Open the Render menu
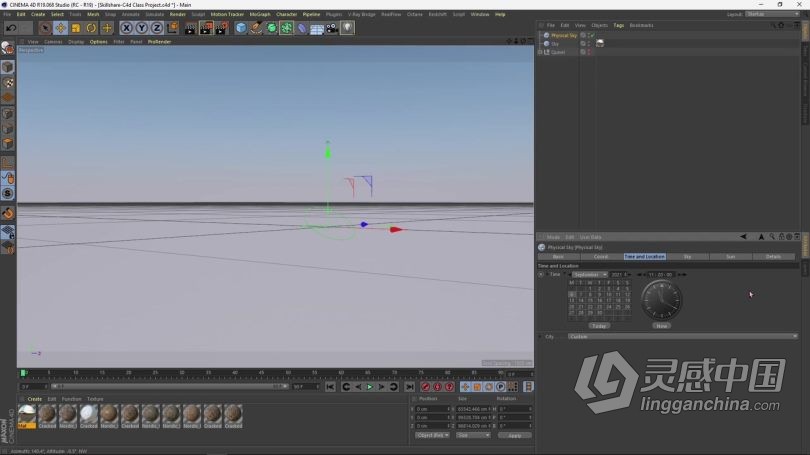 tap(177, 14)
